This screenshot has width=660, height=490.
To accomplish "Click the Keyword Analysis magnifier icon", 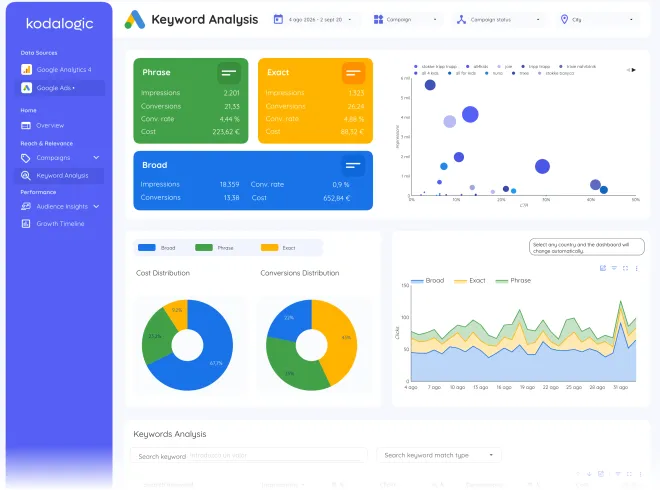I will coord(26,176).
